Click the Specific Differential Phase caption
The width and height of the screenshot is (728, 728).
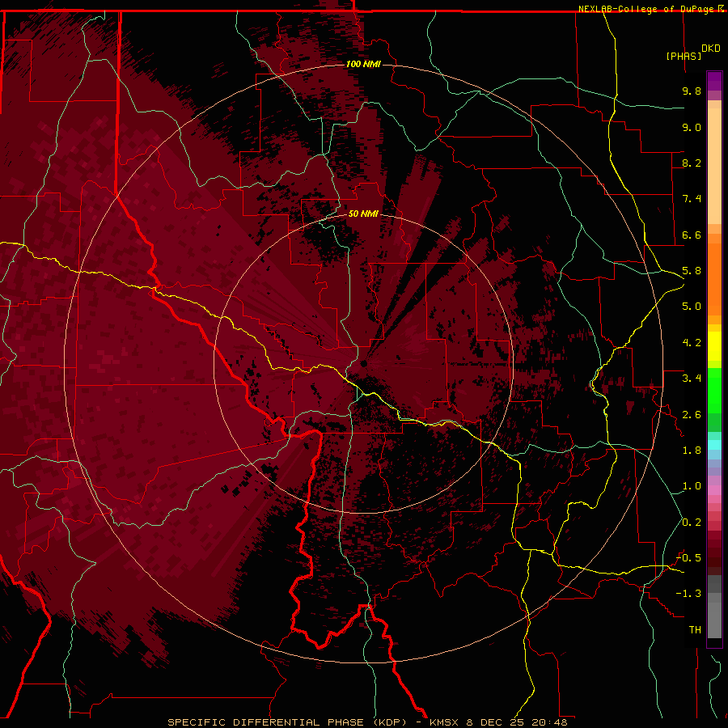367,722
